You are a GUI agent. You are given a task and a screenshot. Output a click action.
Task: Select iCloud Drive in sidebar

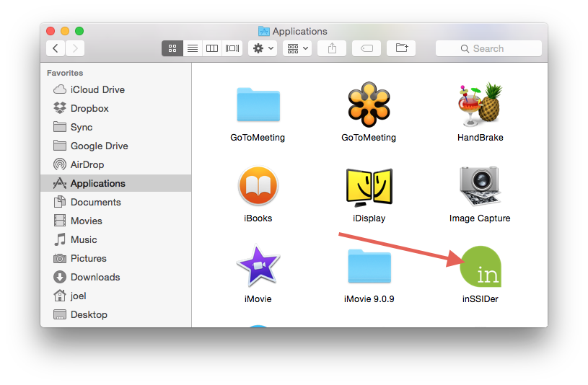pos(116,89)
